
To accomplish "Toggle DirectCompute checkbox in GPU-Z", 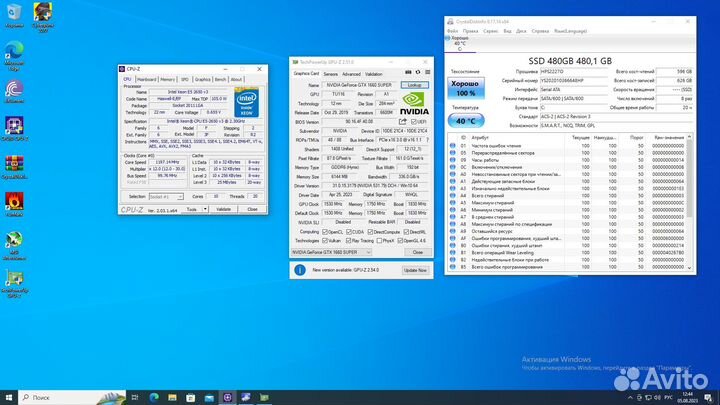I will point(370,232).
